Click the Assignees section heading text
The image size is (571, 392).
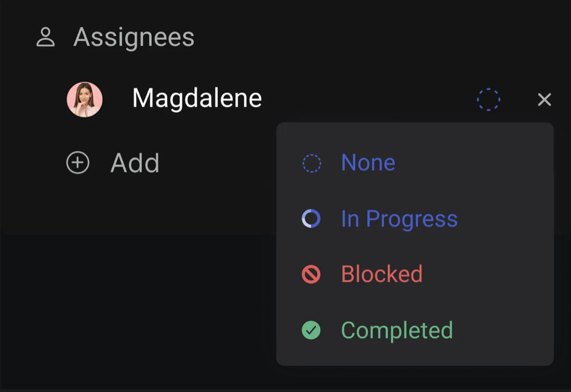(x=134, y=37)
